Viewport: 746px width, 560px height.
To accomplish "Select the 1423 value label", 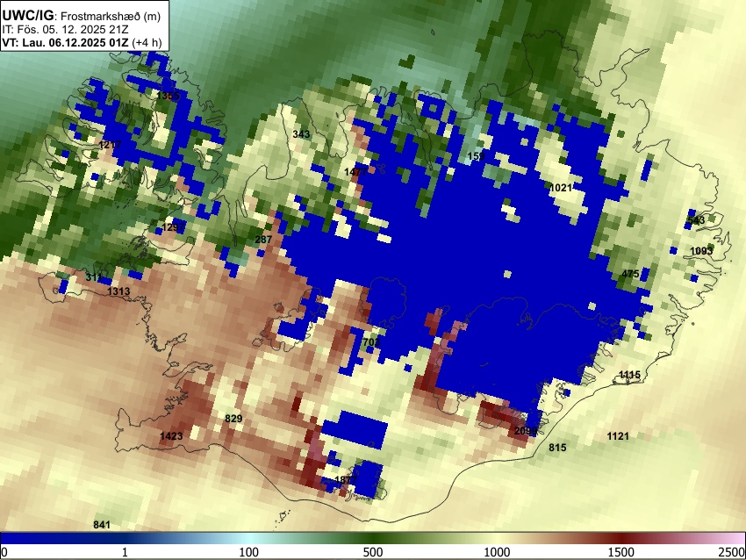I will coord(171,436).
